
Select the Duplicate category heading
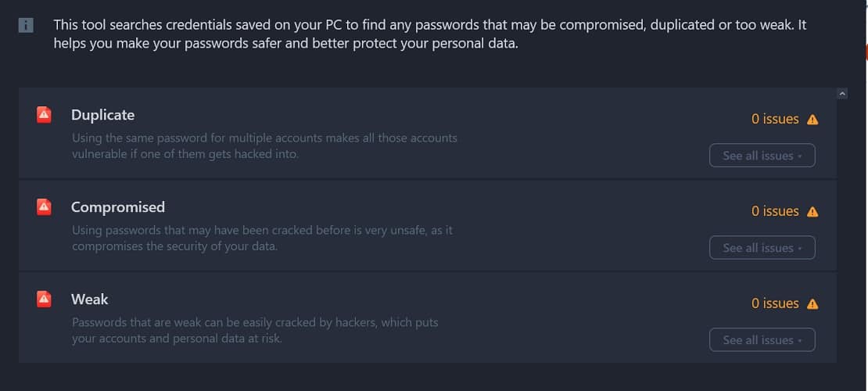[x=102, y=115]
